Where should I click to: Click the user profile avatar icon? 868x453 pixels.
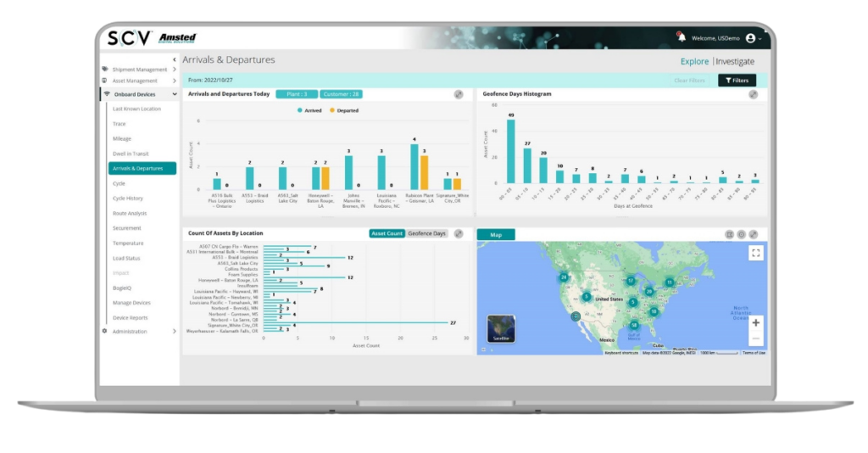pos(750,38)
